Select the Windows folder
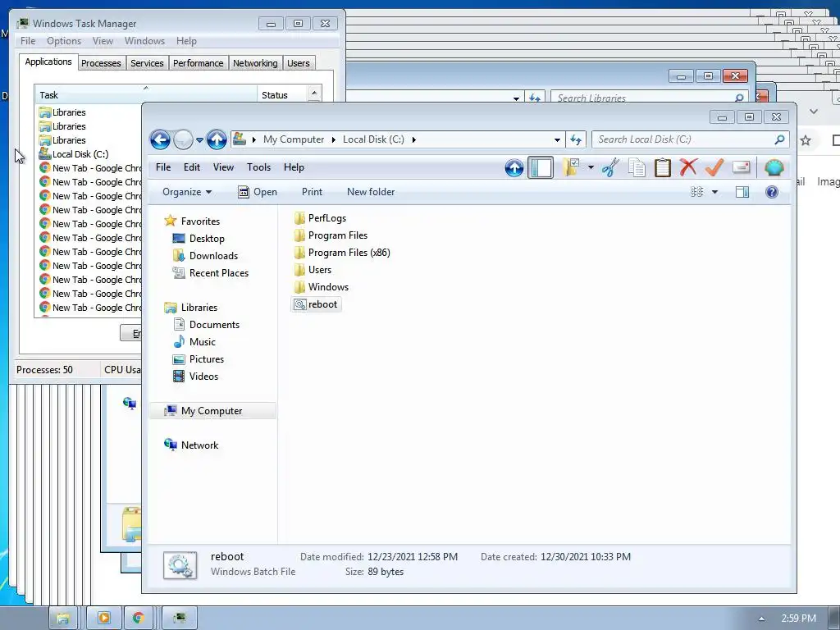Screen dimensions: 840x630 322,286
